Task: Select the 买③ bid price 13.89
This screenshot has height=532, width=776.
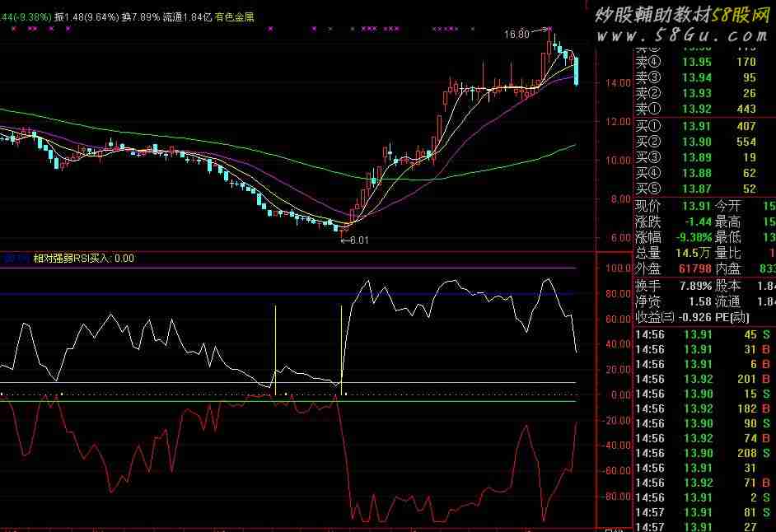Action: point(697,158)
